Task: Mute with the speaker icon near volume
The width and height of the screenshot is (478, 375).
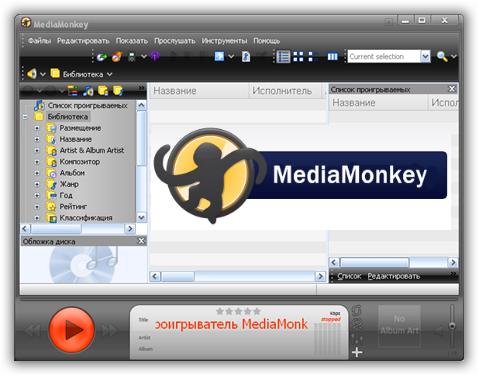Action: coord(439,331)
